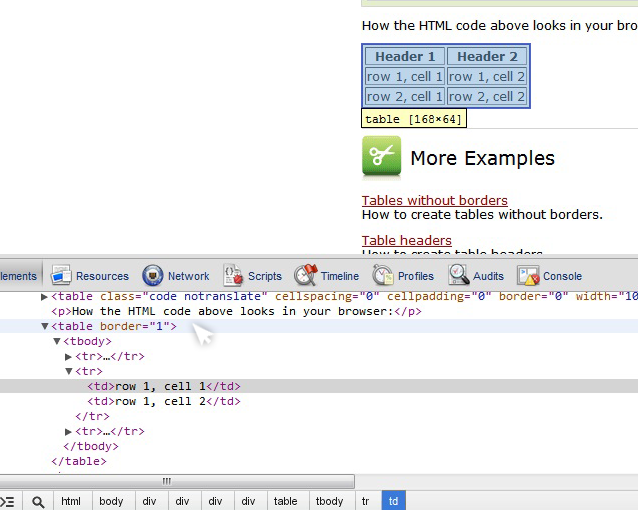Image resolution: width=638 pixels, height=510 pixels.
Task: Select the Console tab label
Action: tap(562, 276)
